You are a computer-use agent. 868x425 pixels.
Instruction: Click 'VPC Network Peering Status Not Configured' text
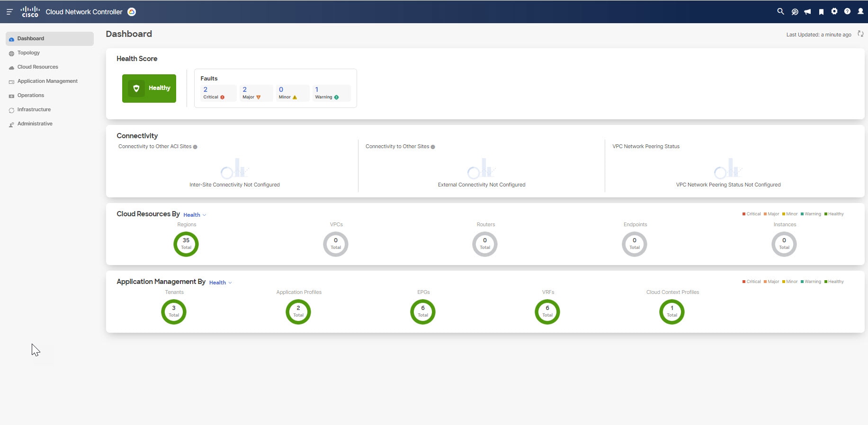click(x=728, y=185)
